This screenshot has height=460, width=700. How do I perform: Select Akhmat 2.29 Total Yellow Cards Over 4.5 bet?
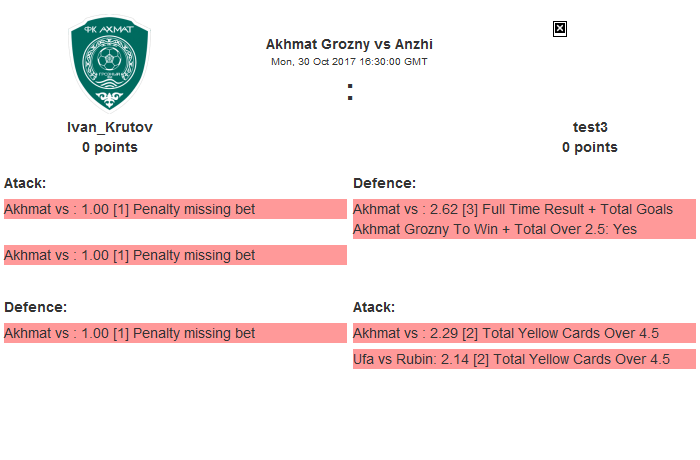(x=506, y=333)
